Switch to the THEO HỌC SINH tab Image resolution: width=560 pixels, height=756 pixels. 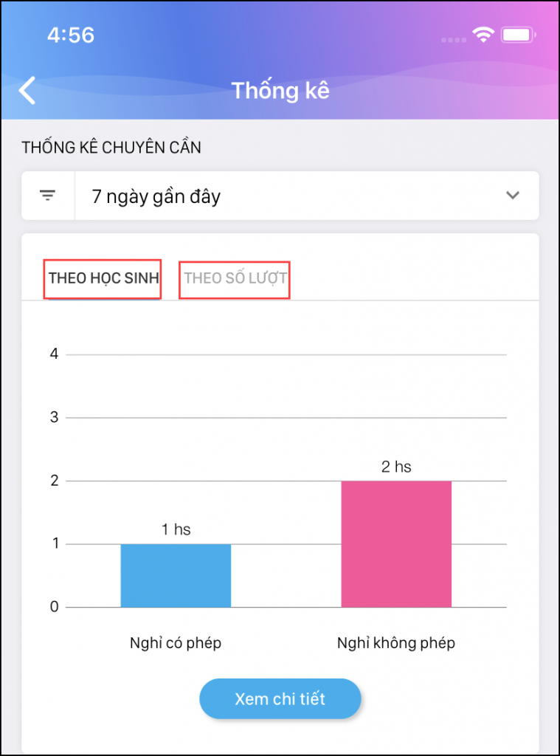pos(103,279)
